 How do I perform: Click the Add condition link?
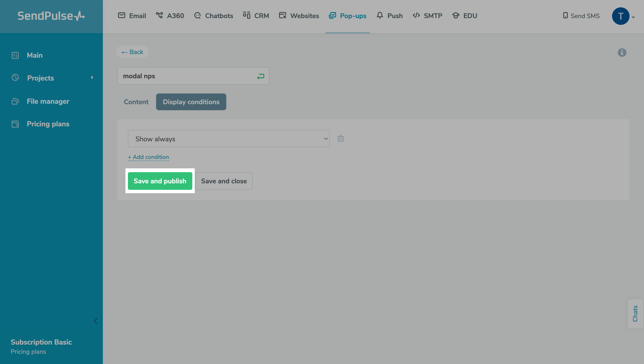148,157
